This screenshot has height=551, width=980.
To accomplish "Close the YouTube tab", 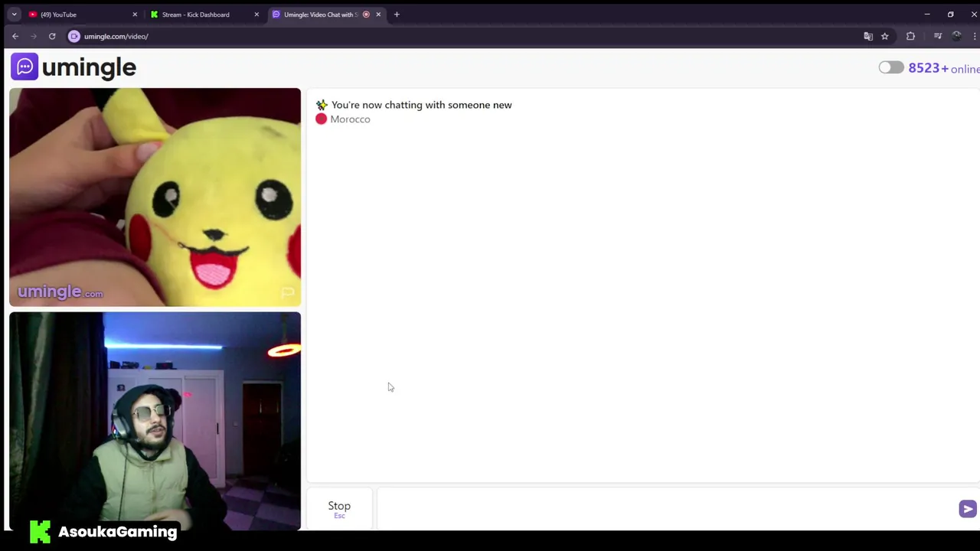I will tap(135, 15).
